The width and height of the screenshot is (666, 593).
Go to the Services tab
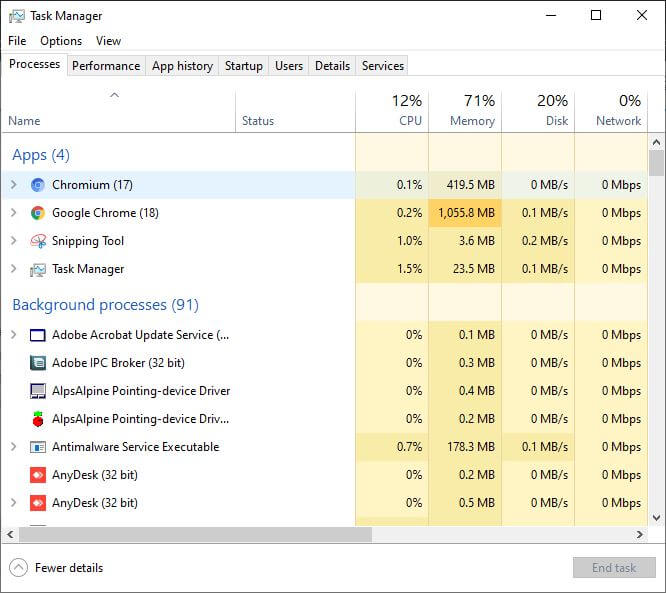click(382, 66)
